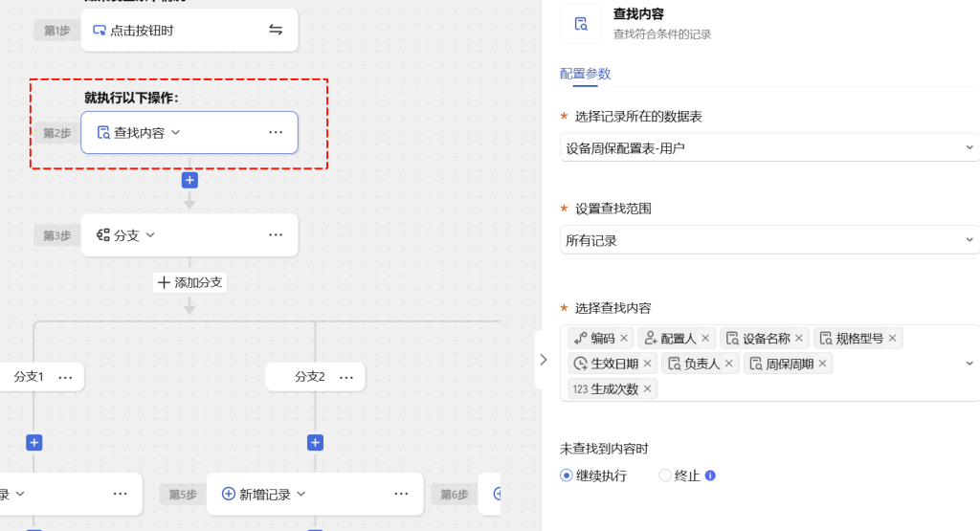Viewport: 980px width, 531px height.
Task: Remove the 规格型号 tag
Action: pos(893,339)
